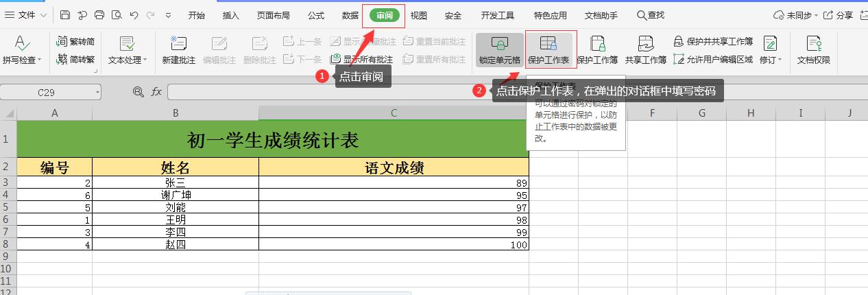Expand the 文本处理 dropdown arrow
Image resolution: width=868 pixels, height=295 pixels.
click(x=145, y=60)
